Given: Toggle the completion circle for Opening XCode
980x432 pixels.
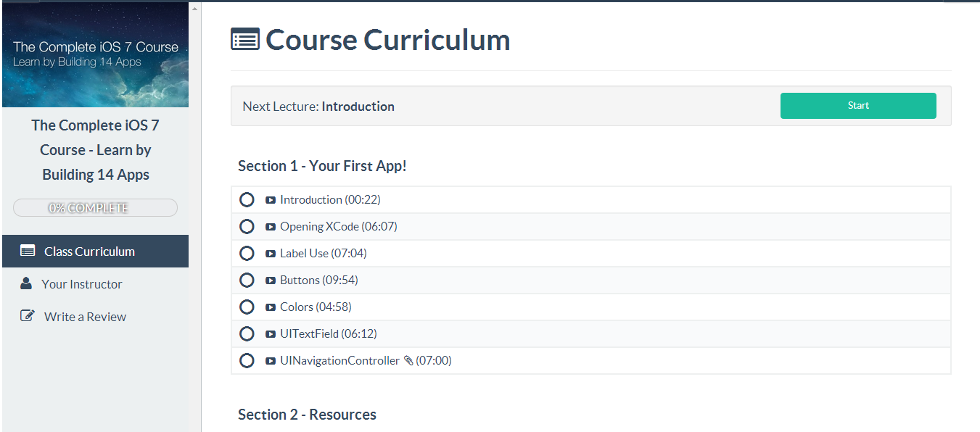Looking at the screenshot, I should point(247,227).
